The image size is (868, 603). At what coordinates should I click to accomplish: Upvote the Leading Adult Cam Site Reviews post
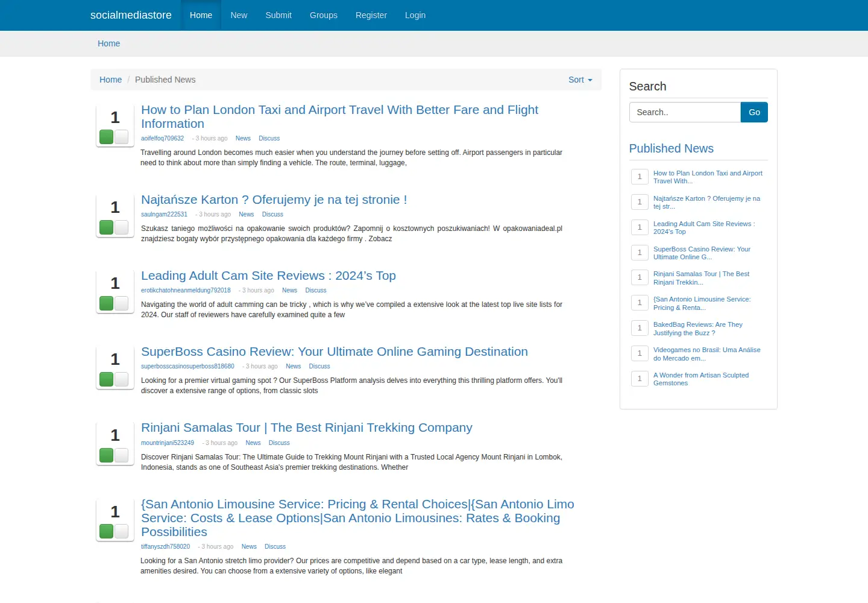point(107,303)
